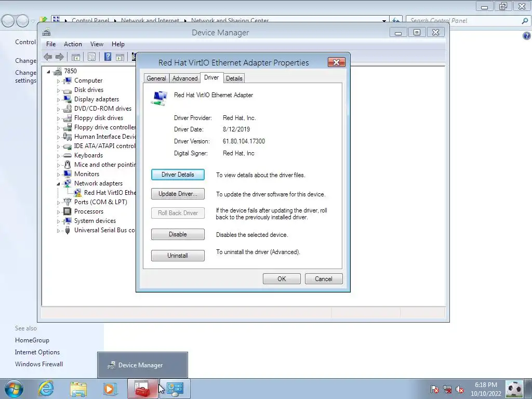Select the DVD/CD-ROM drives icon
This screenshot has height=399, width=532.
[x=68, y=109]
